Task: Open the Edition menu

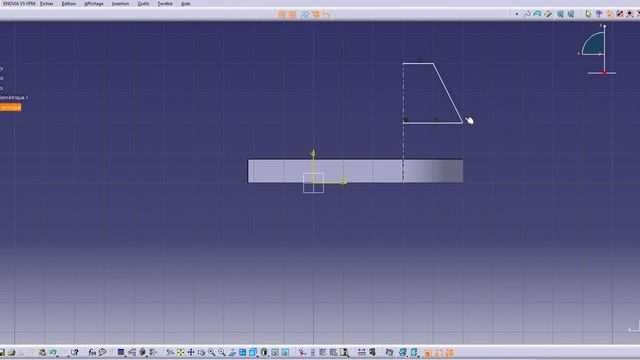Action: click(69, 4)
